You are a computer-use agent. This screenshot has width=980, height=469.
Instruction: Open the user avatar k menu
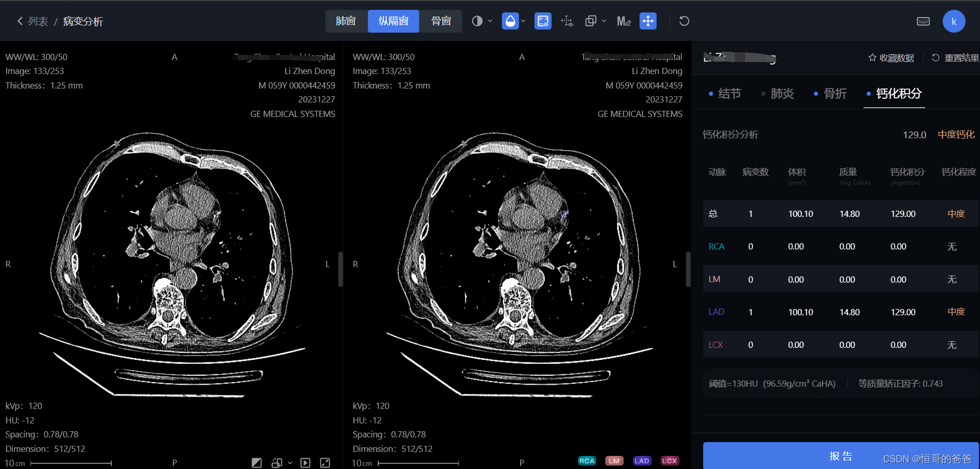(x=954, y=21)
